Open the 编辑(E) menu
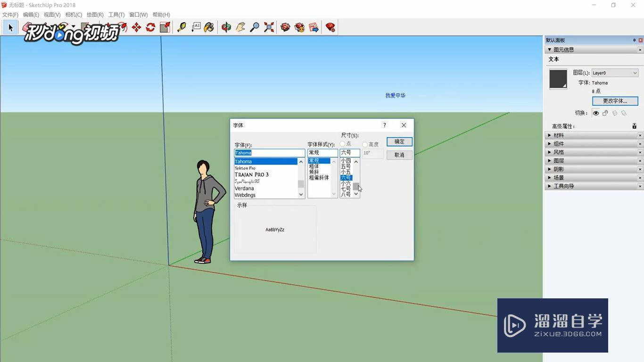 coord(31,15)
